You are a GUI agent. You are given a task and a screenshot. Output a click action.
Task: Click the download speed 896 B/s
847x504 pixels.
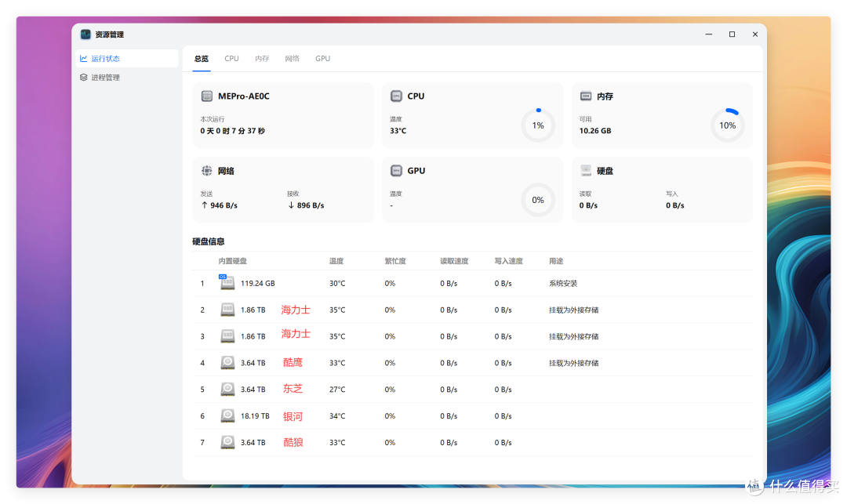click(311, 205)
